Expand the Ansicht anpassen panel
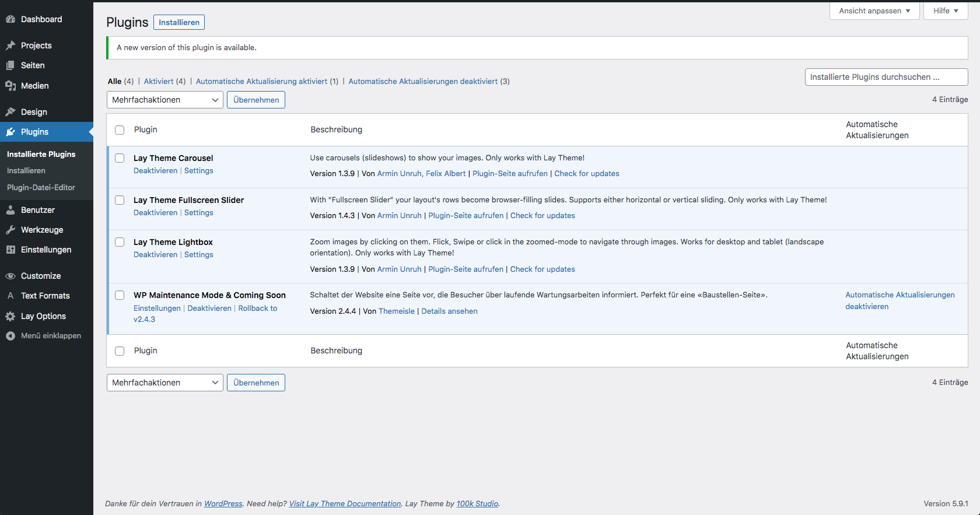 pos(874,10)
